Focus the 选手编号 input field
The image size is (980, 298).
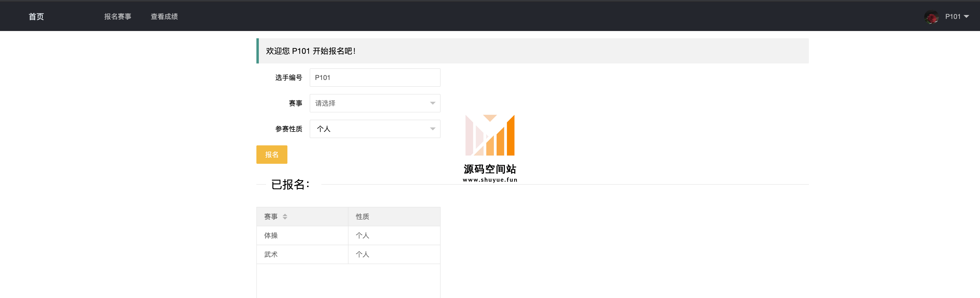[x=375, y=78]
